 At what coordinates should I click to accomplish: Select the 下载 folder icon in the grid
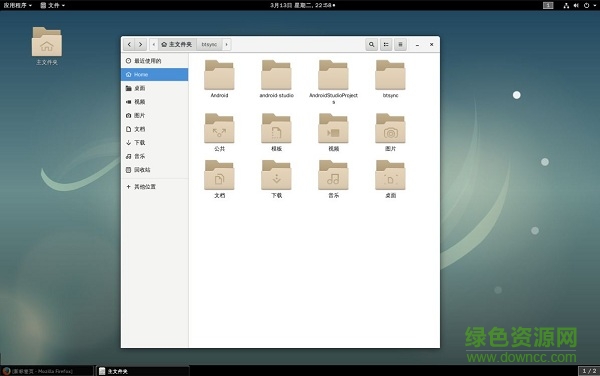pyautogui.click(x=276, y=175)
